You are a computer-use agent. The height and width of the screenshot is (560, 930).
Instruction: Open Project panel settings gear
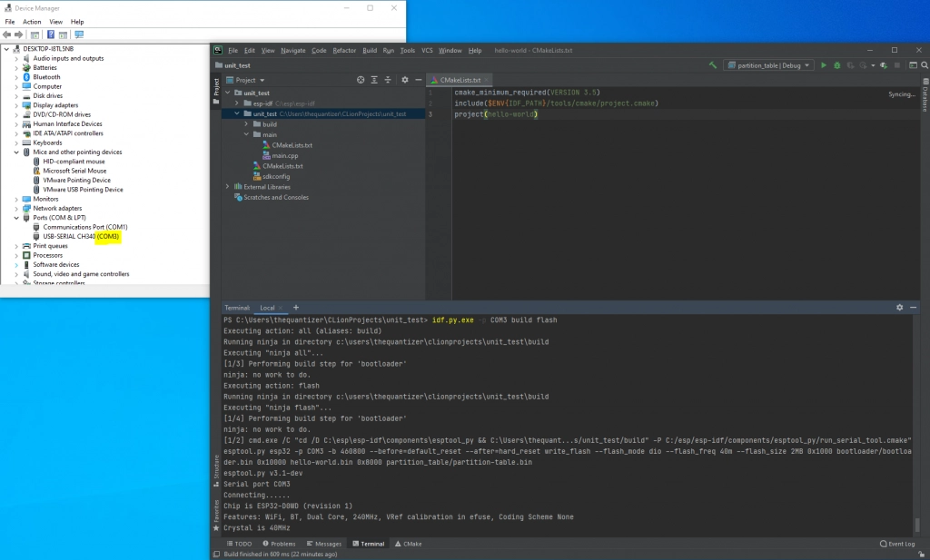[x=405, y=80]
